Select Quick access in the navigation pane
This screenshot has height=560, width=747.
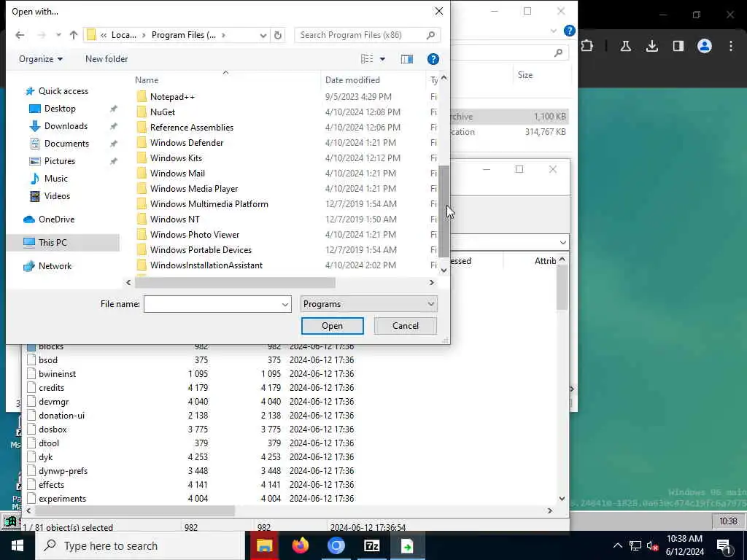pos(63,91)
